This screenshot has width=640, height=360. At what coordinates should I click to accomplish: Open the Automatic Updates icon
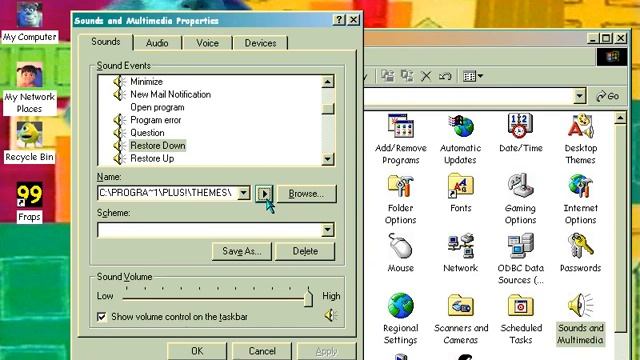click(460, 125)
